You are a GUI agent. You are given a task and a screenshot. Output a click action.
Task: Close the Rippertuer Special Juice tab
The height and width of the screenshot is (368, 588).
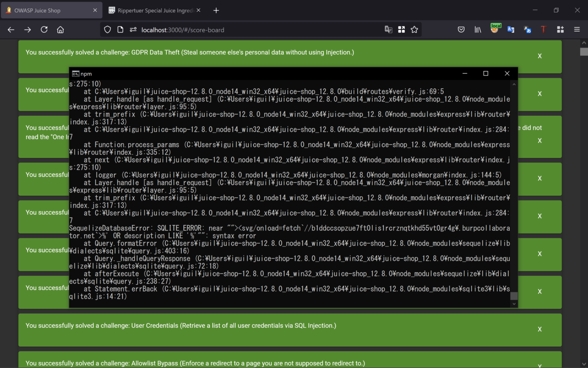point(198,10)
